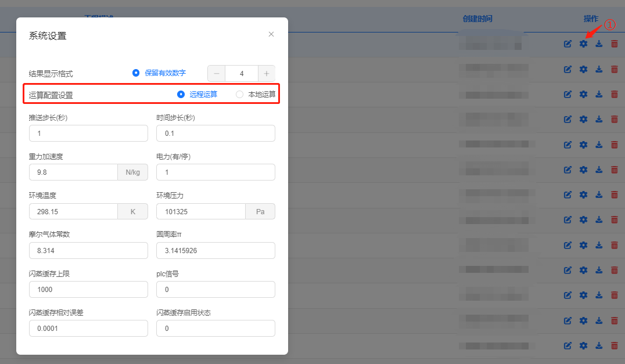
Task: Click edit icon in first table row
Action: tap(567, 44)
